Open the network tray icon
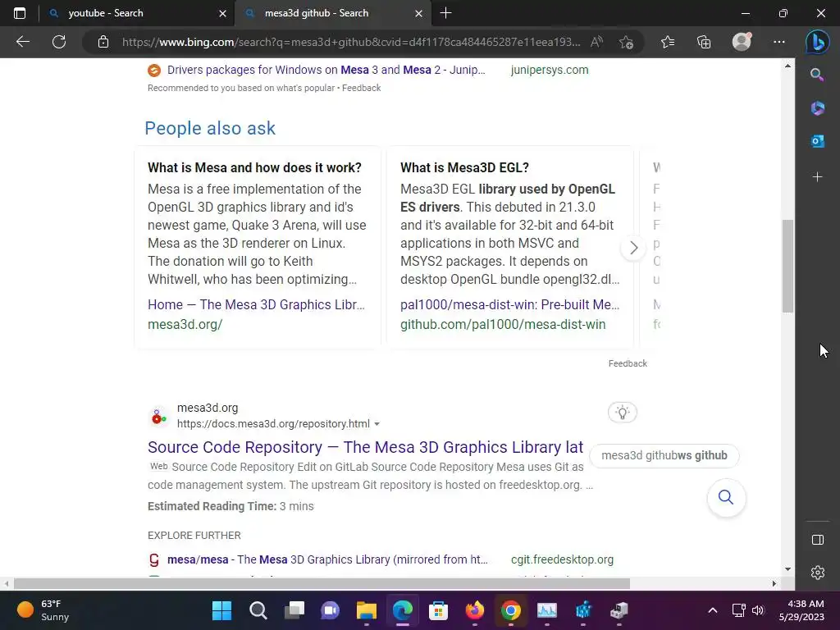 tap(738, 610)
